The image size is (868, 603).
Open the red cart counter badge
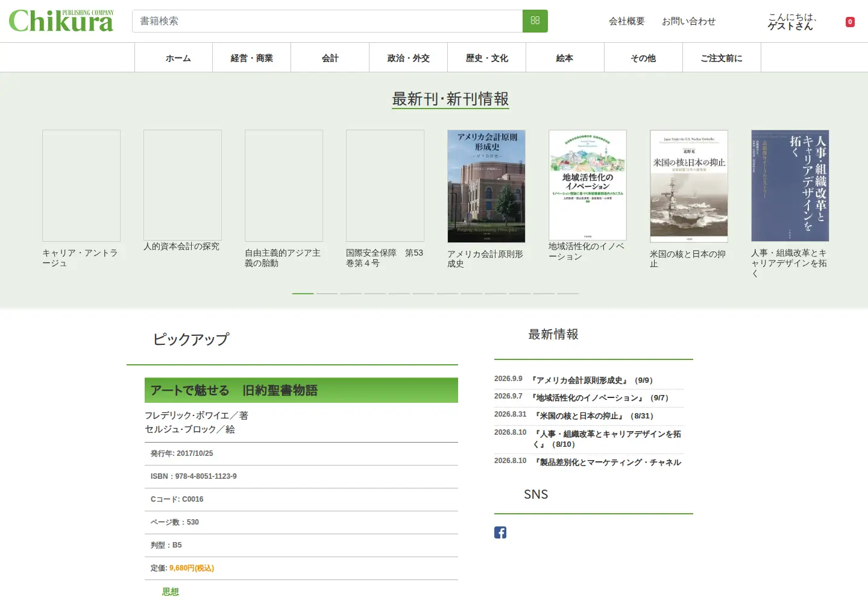pos(850,22)
